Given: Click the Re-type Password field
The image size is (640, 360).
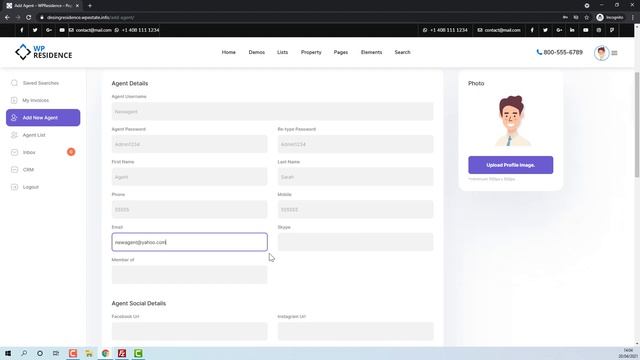Looking at the screenshot, I should coord(356,144).
